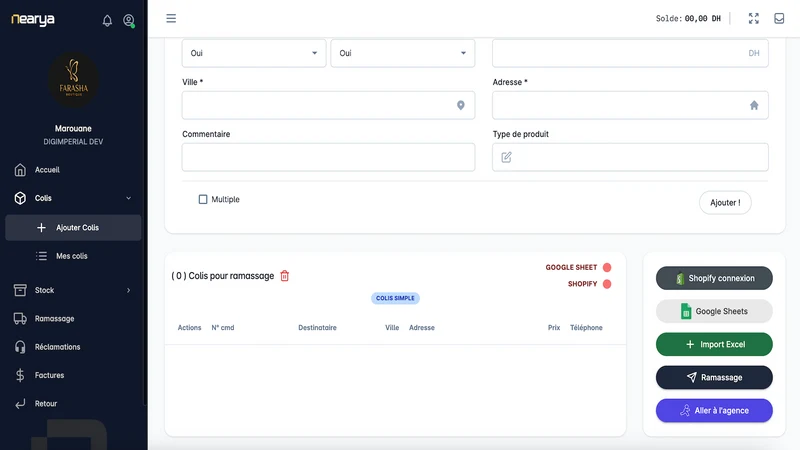Click the Google Sheet red status dot

pyautogui.click(x=607, y=267)
